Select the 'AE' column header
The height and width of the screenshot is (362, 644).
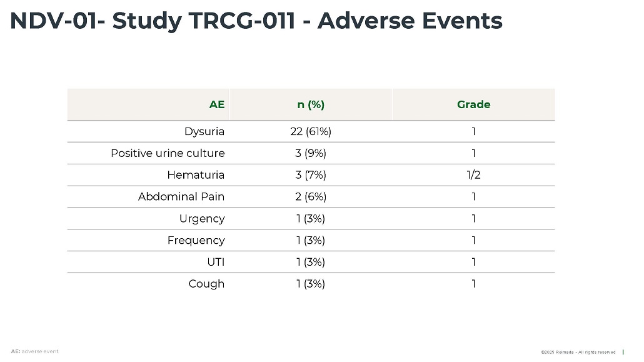pos(217,104)
